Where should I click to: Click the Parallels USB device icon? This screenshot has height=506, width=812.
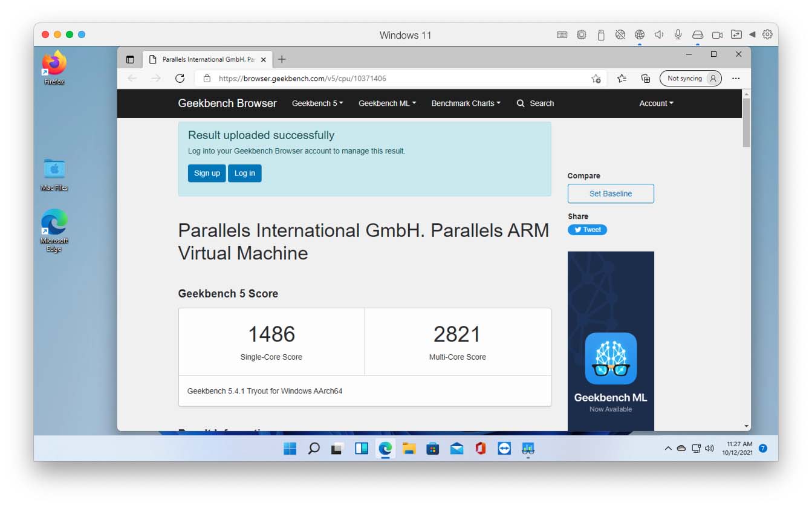click(600, 34)
